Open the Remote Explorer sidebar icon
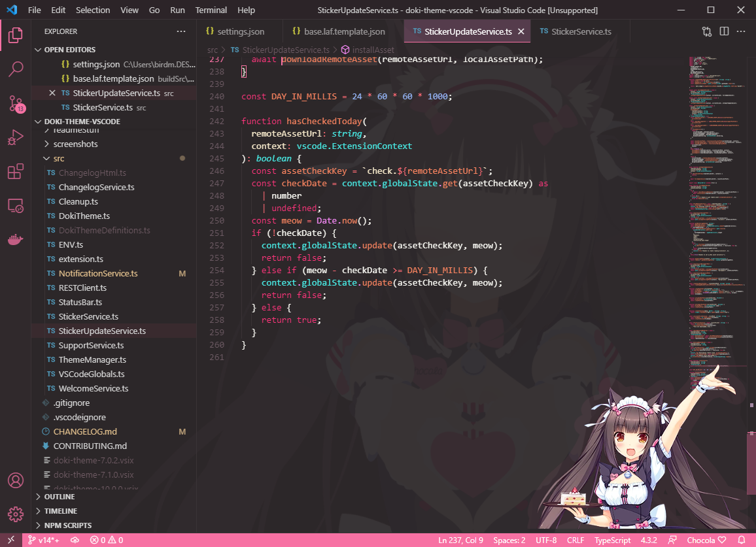Image resolution: width=756 pixels, height=547 pixels. click(x=16, y=205)
